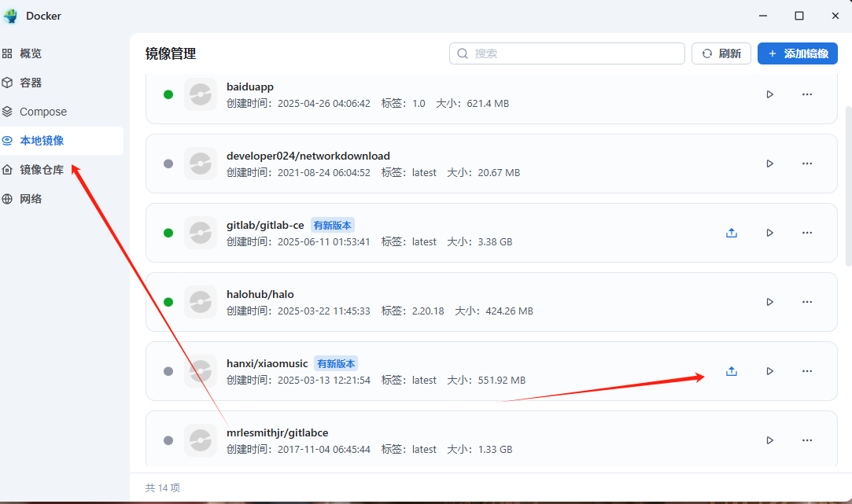The height and width of the screenshot is (504, 852).
Task: Click the 有新版本 badge on gitlab/gitlab-ce
Action: (x=333, y=225)
